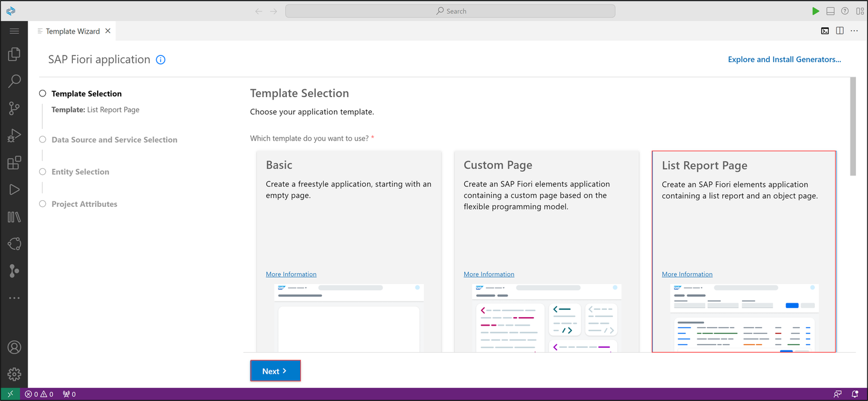
Task: Click the info icon beside SAP Fiori application
Action: 160,60
